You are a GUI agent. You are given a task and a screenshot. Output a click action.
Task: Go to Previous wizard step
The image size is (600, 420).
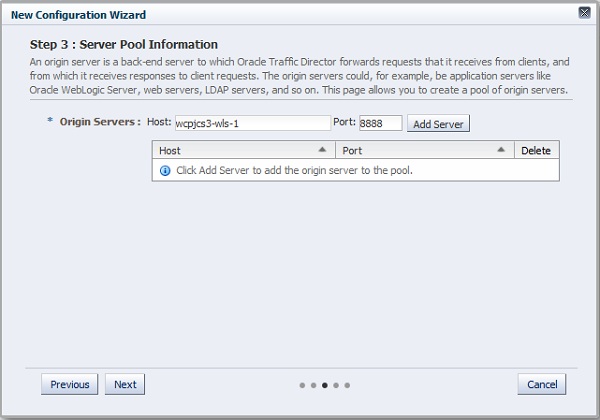[x=70, y=384]
